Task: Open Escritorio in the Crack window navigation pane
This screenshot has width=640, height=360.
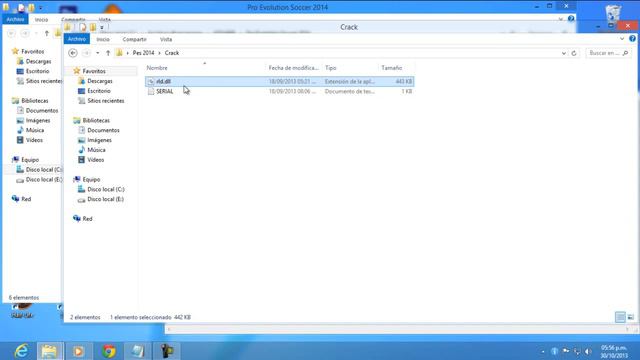Action: click(x=99, y=91)
